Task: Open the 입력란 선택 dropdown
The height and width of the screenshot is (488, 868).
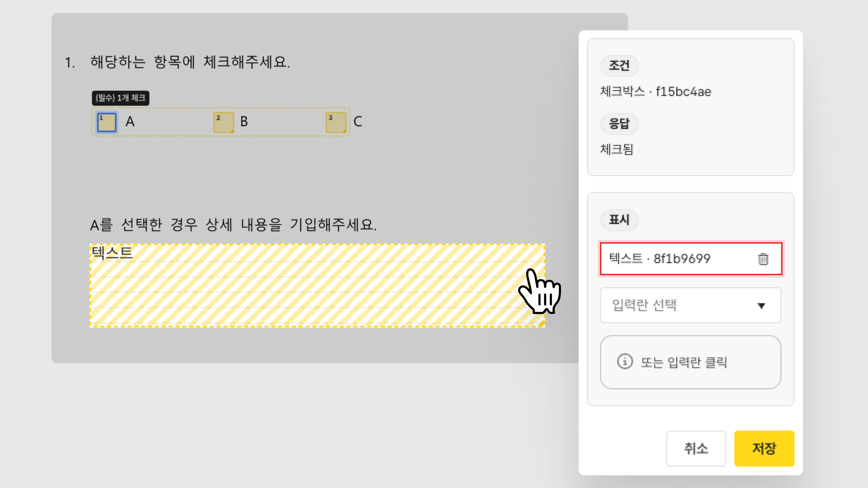Action: tap(690, 305)
